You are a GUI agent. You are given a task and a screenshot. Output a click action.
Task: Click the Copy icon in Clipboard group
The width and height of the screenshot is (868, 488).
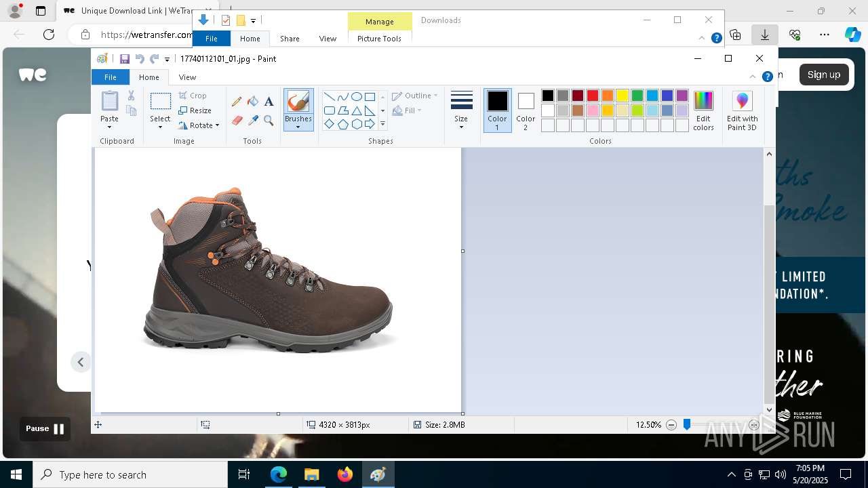(x=132, y=110)
